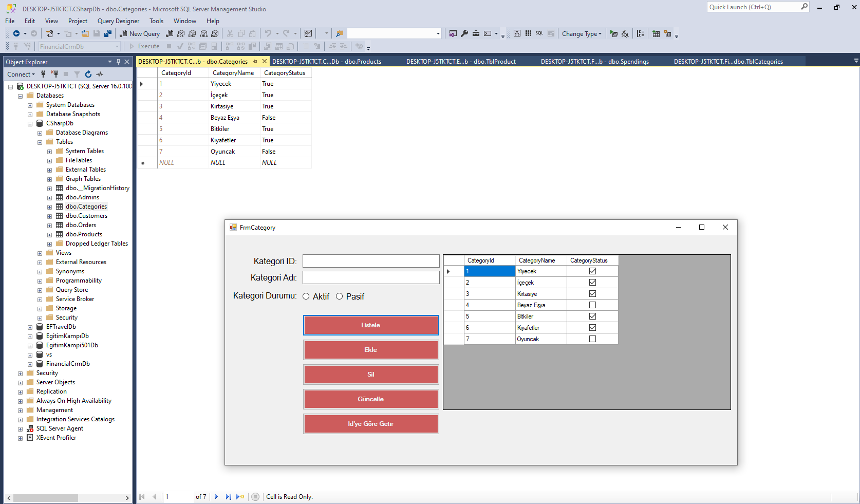Select the Aktif radio button
The image size is (860, 504).
click(x=306, y=296)
